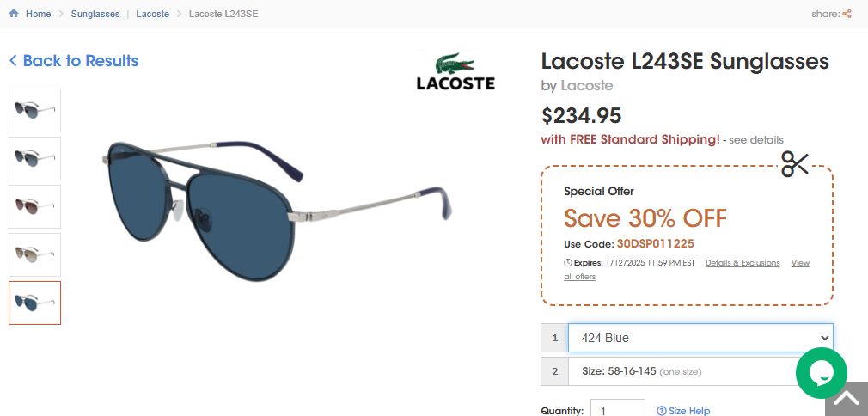
Task: Click the 'by Lacoste' brand link
Action: pyautogui.click(x=587, y=85)
